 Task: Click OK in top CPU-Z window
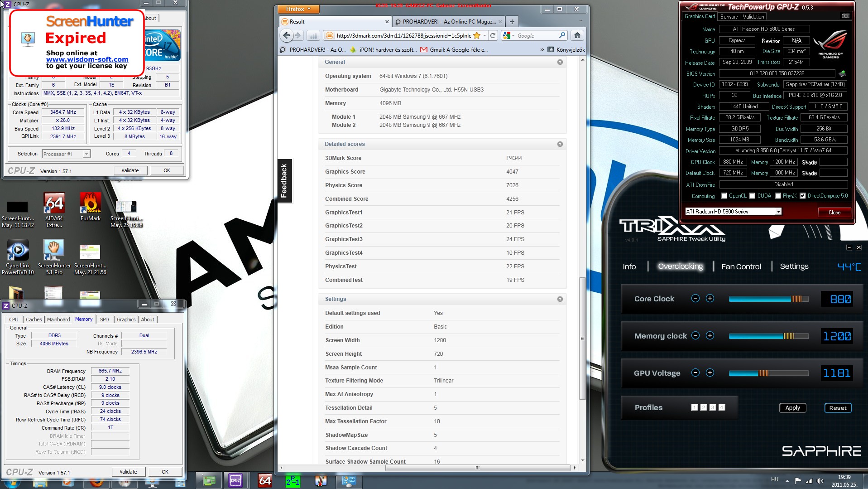pos(167,170)
